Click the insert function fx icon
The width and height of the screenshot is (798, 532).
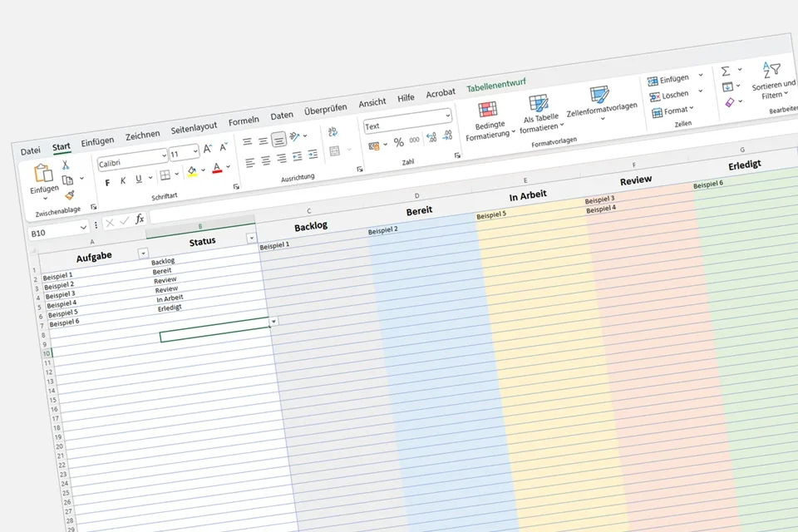pos(140,219)
